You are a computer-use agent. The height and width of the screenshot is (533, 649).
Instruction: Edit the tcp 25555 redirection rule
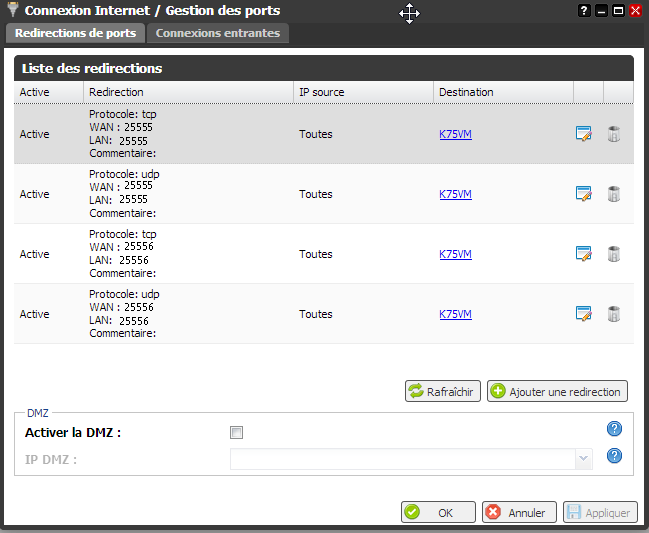pyautogui.click(x=584, y=134)
